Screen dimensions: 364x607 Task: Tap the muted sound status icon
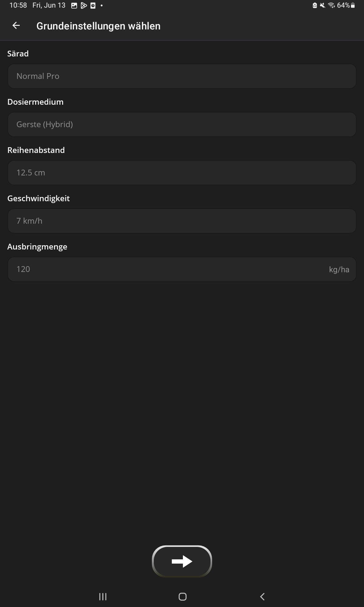pos(322,5)
